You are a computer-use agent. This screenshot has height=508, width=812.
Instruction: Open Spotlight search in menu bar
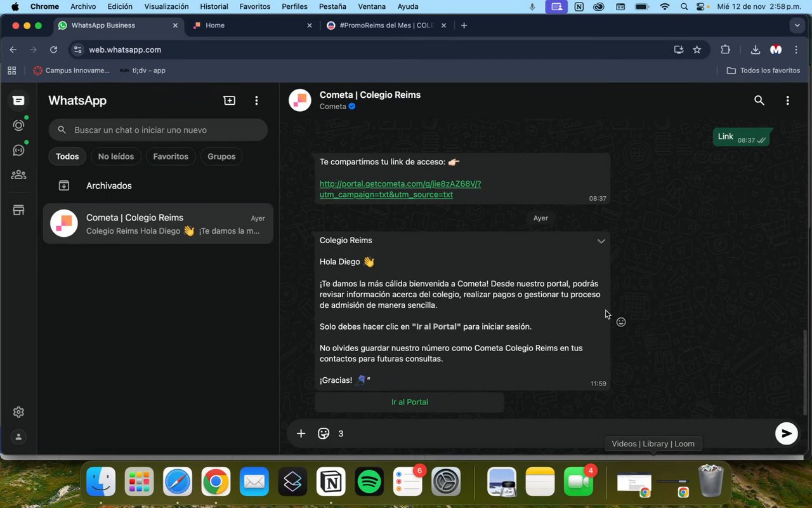[x=684, y=6]
